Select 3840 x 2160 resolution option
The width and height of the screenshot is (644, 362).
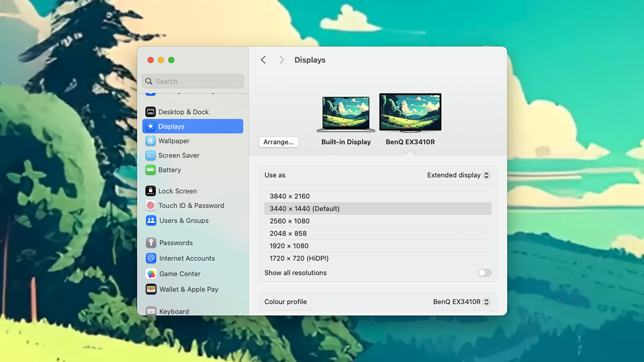pyautogui.click(x=289, y=196)
